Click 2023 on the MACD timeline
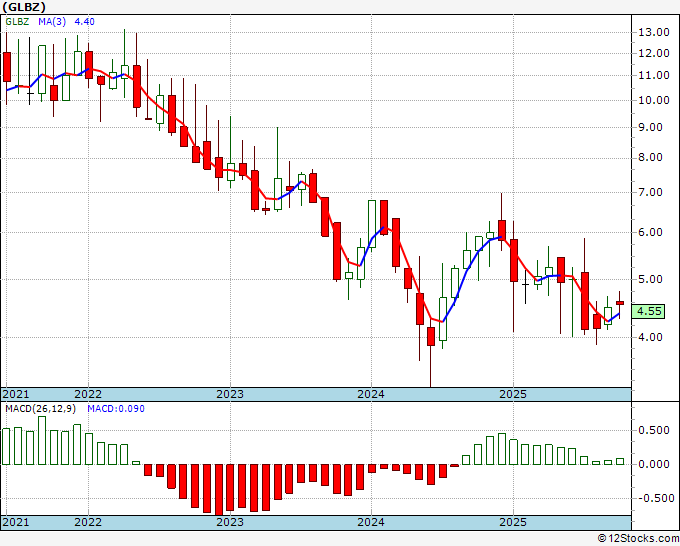Screen dimensions: 680x546 230,522
